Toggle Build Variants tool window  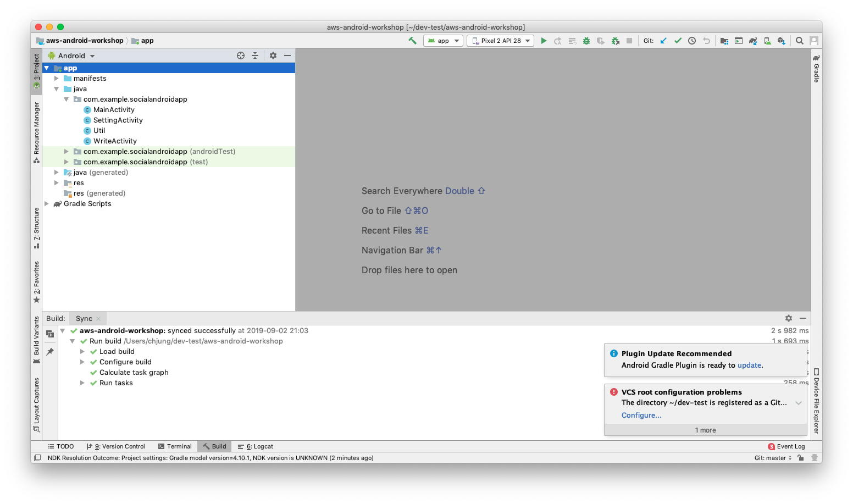37,340
